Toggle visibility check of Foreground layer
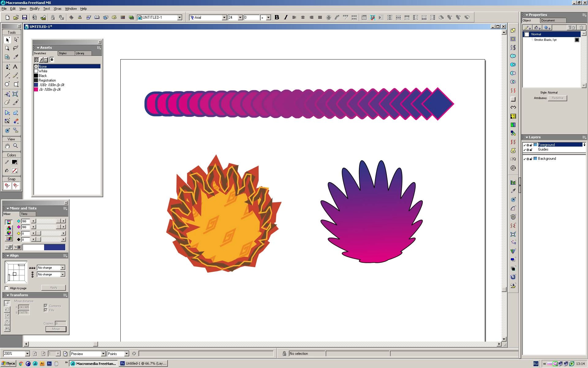Screen dimensions: 588x368 (524, 145)
